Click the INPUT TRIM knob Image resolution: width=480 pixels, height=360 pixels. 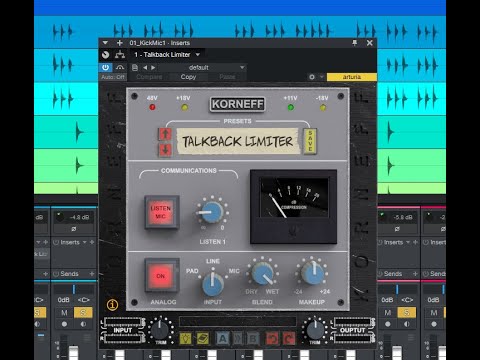click(160, 330)
